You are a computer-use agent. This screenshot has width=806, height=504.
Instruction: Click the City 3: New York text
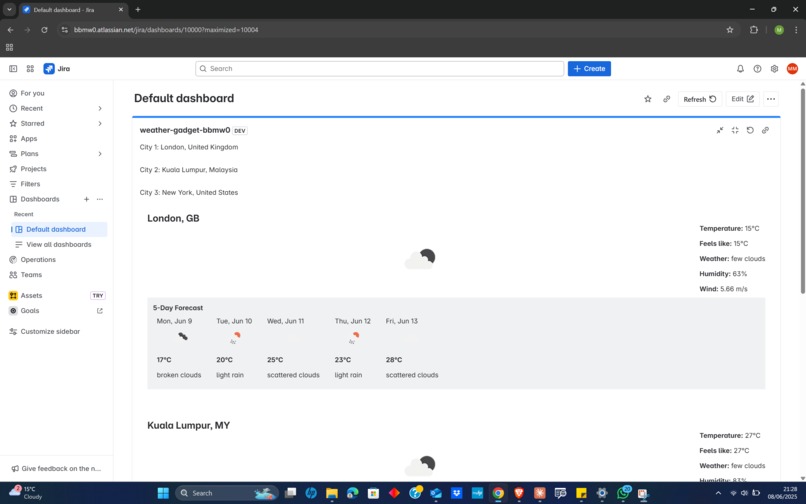[x=189, y=192]
